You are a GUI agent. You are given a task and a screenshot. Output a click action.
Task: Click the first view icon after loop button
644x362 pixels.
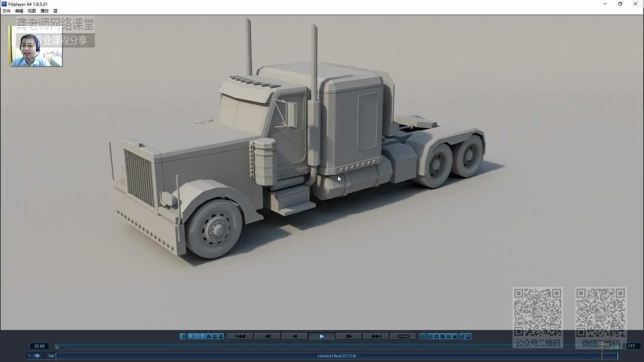click(x=423, y=336)
